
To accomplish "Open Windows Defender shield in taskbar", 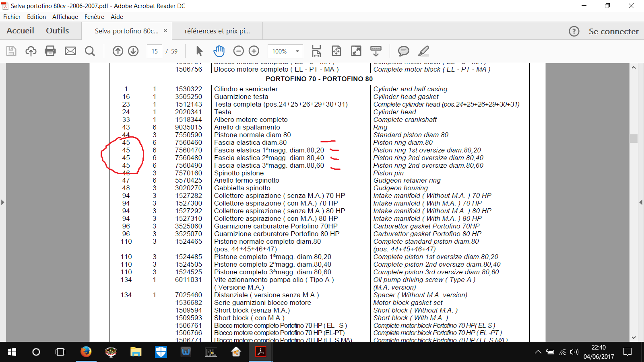I will pos(161,352).
